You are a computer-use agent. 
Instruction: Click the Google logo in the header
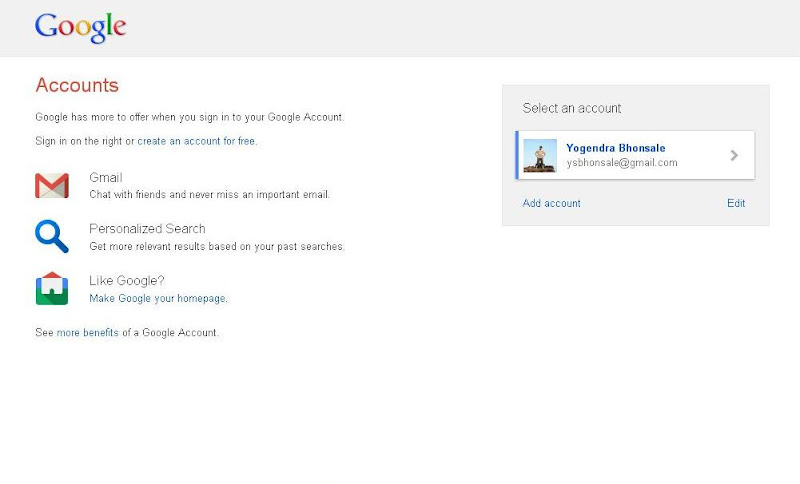[80, 27]
